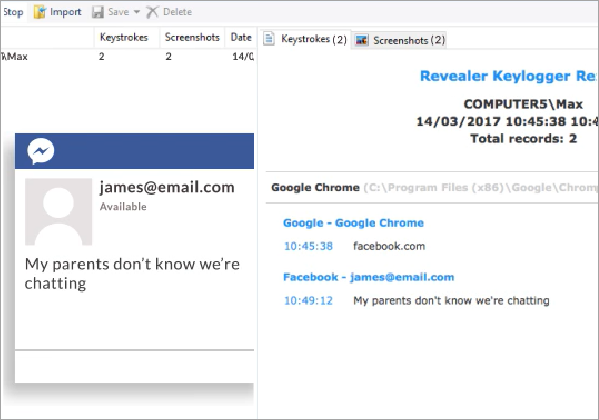Click the message input field in chat
The image size is (599, 420).
click(134, 366)
